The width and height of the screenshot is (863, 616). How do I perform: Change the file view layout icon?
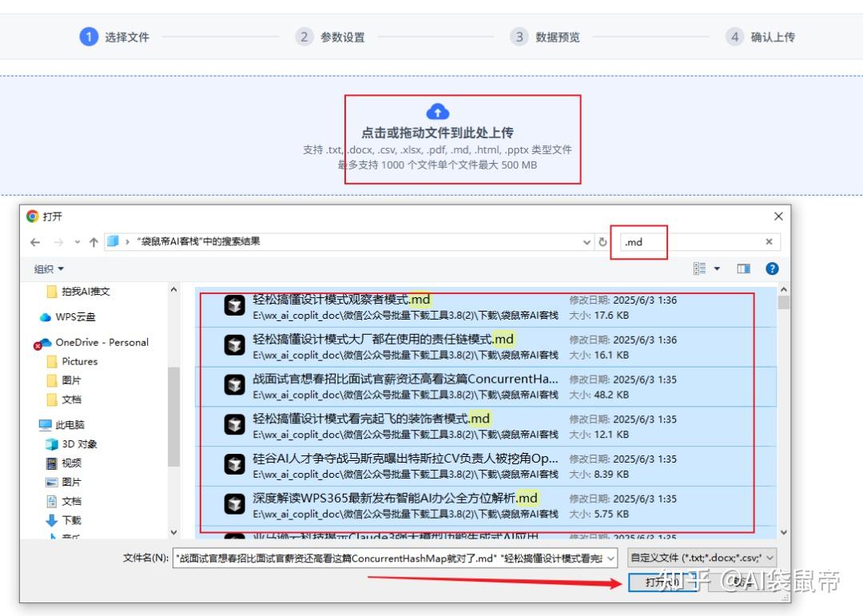coord(699,268)
